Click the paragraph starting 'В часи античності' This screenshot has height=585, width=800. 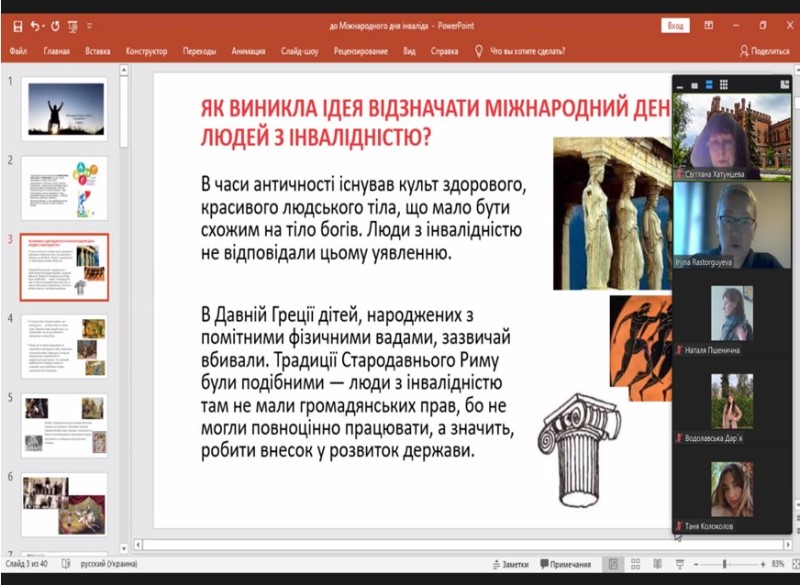(x=363, y=218)
